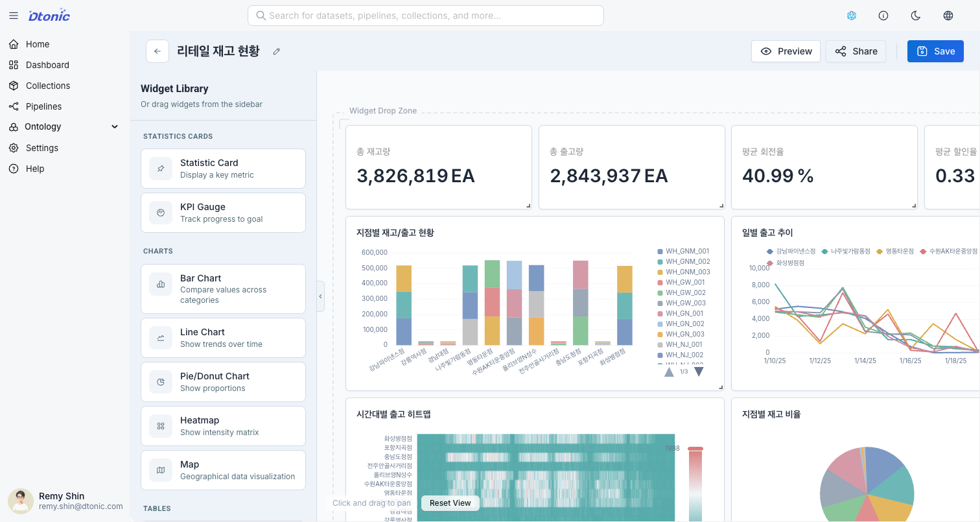
Task: Select the KPI Gauge widget
Action: coord(223,213)
